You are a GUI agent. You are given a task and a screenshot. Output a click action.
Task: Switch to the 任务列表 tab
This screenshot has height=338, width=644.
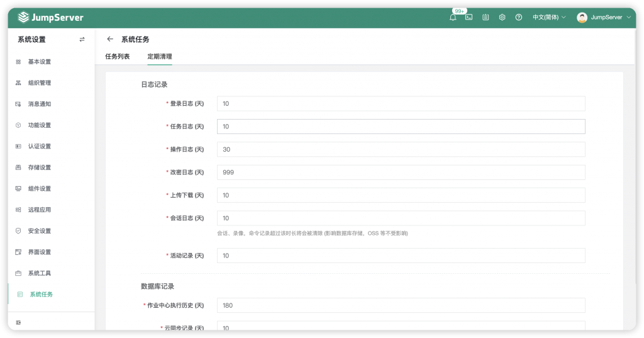tap(118, 57)
